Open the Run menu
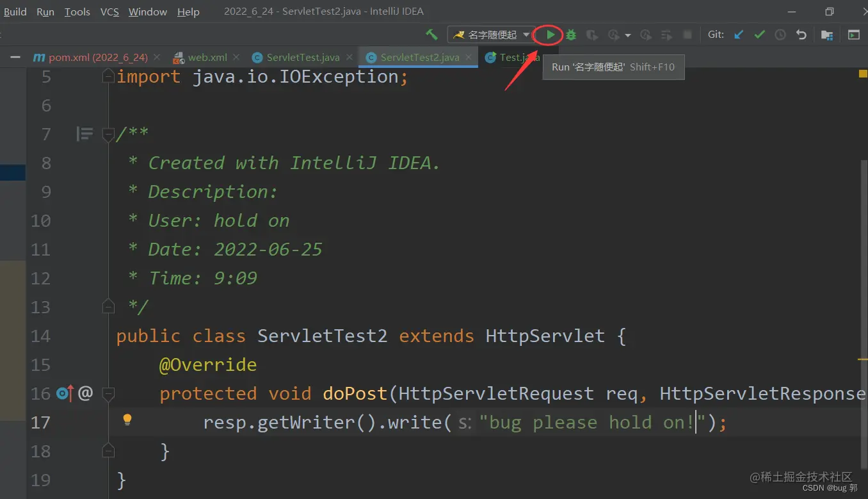Screen dimensions: 868x499 pyautogui.click(x=45, y=12)
